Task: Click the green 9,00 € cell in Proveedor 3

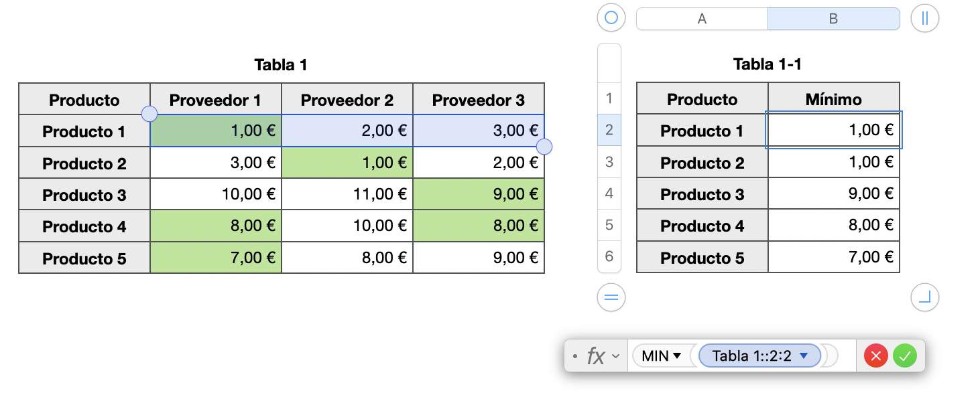Action: pyautogui.click(x=479, y=194)
